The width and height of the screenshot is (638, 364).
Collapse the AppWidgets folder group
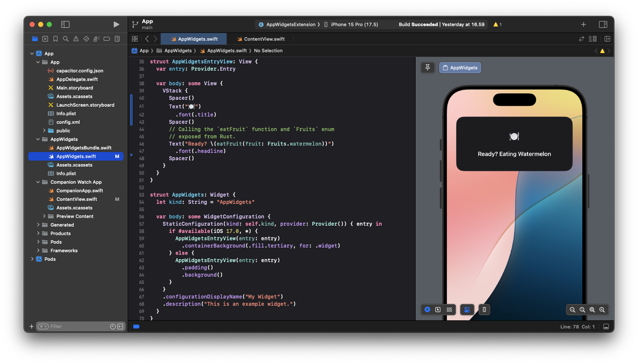point(38,139)
